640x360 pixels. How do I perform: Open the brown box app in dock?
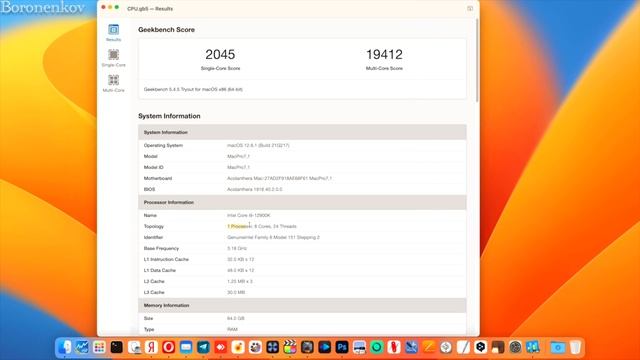(498, 347)
